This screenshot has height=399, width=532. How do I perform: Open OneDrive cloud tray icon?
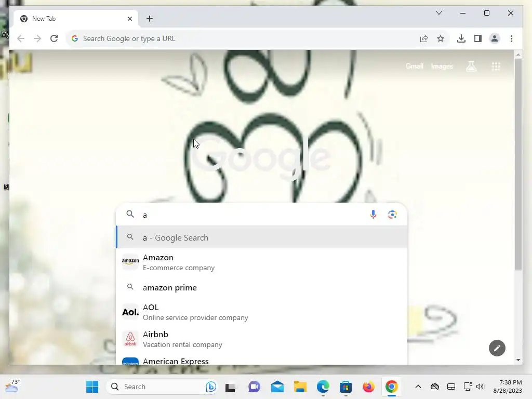click(435, 387)
